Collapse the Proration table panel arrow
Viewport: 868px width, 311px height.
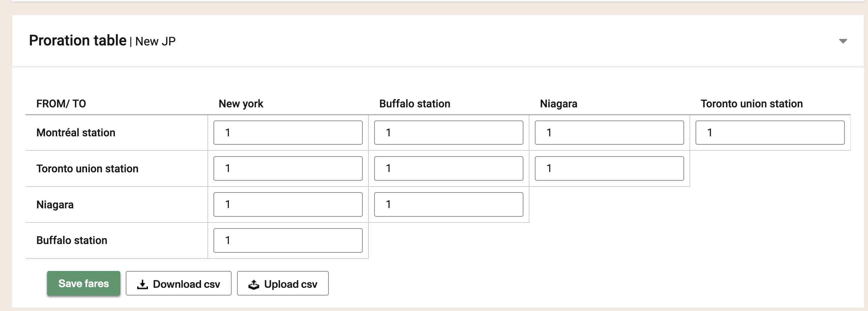coord(843,41)
